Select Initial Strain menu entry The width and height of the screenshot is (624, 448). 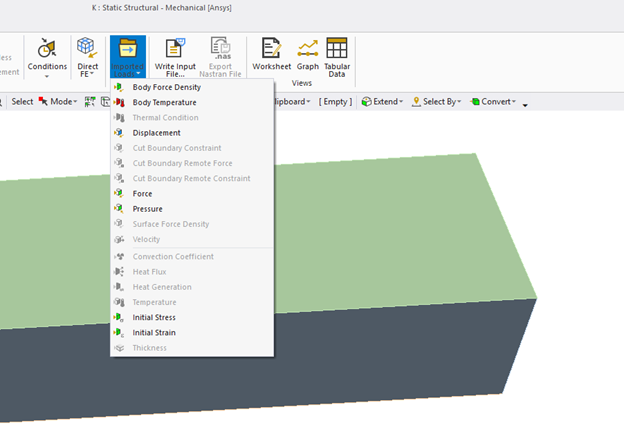click(154, 332)
